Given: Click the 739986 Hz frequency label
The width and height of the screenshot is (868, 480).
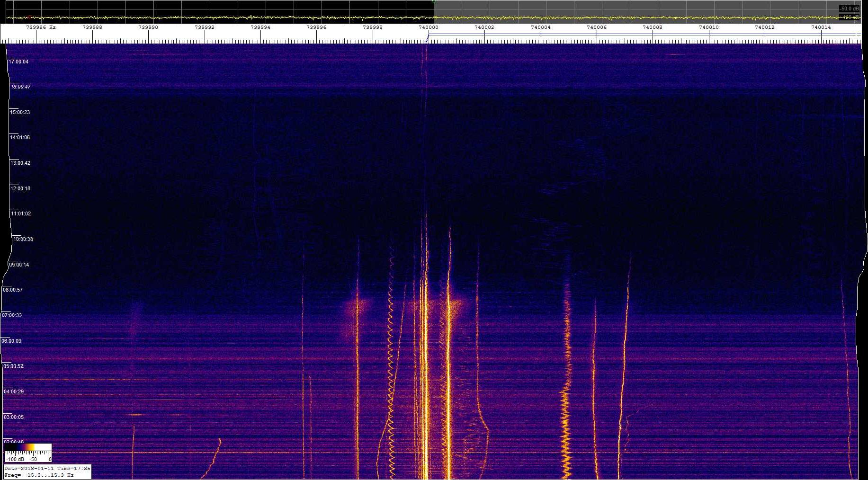Looking at the screenshot, I should (41, 27).
